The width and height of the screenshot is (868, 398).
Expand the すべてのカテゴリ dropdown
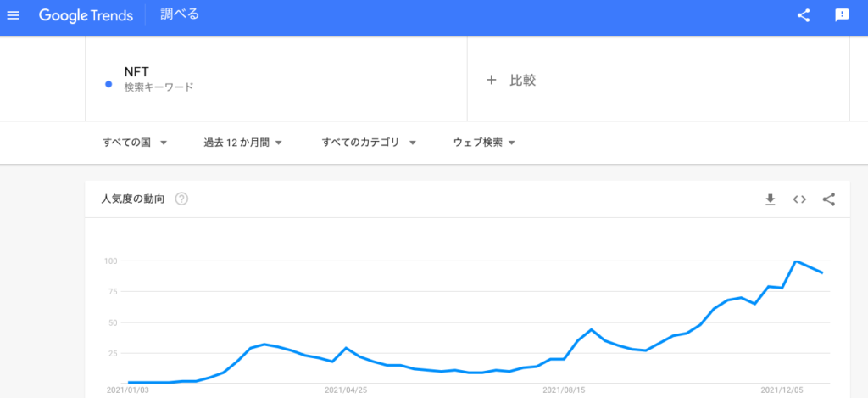(x=369, y=143)
